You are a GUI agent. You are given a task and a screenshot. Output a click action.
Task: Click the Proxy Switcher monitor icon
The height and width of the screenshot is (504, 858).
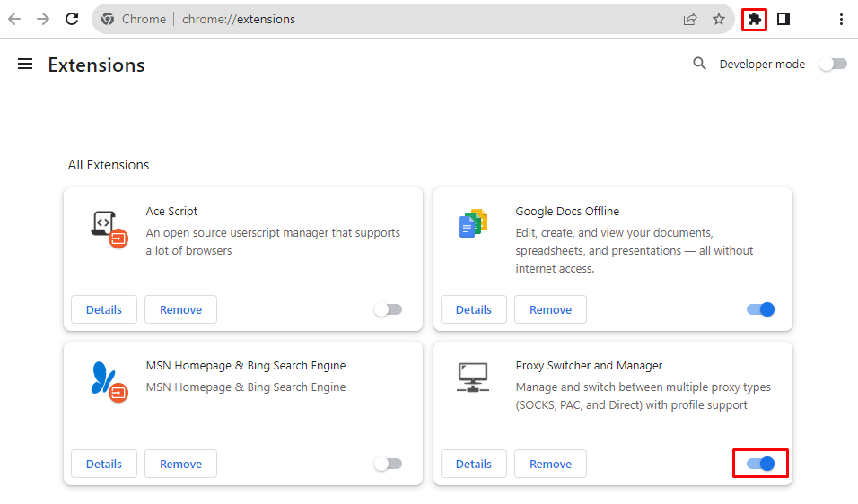tap(473, 378)
